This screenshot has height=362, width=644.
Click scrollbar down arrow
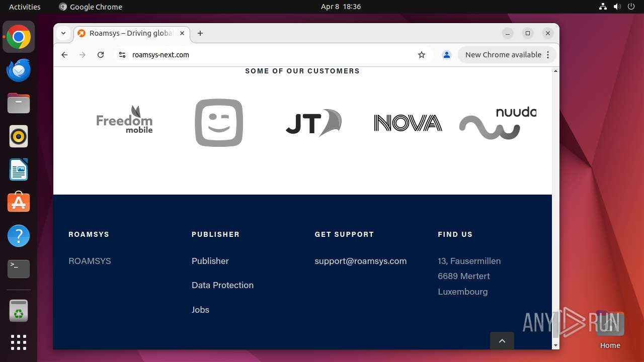tap(555, 345)
